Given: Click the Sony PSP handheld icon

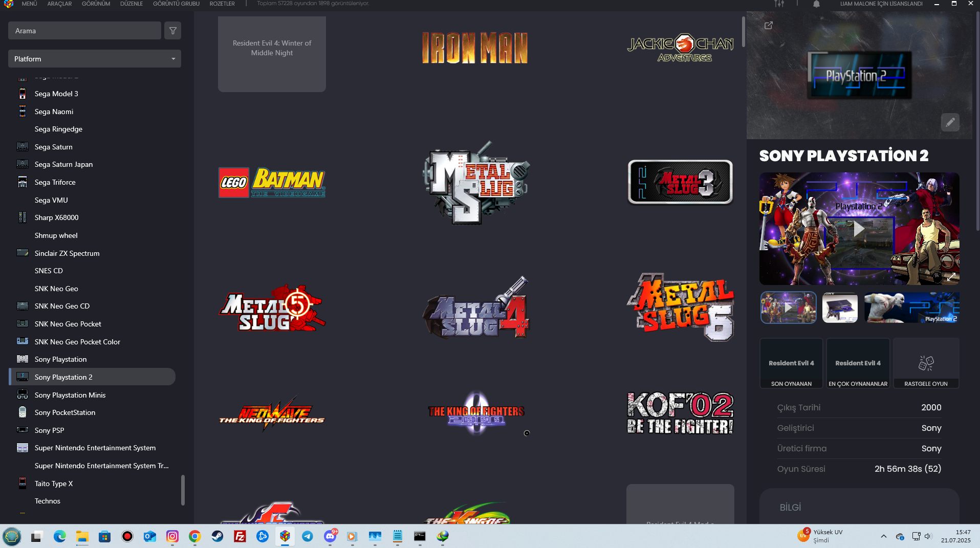Looking at the screenshot, I should [23, 430].
